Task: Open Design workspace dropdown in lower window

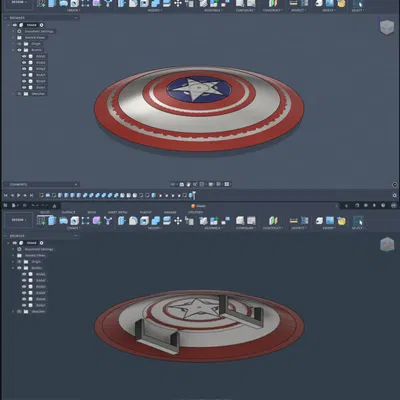Action: pyautogui.click(x=19, y=220)
